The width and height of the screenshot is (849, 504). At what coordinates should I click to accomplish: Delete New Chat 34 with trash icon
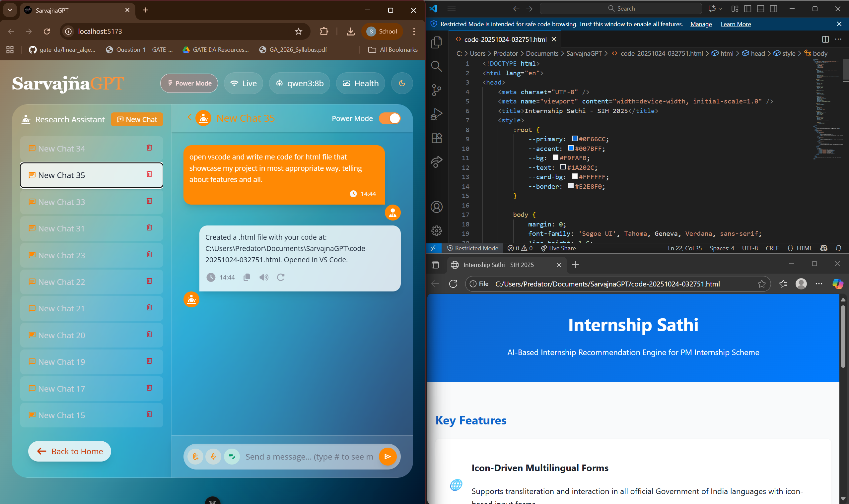click(149, 148)
